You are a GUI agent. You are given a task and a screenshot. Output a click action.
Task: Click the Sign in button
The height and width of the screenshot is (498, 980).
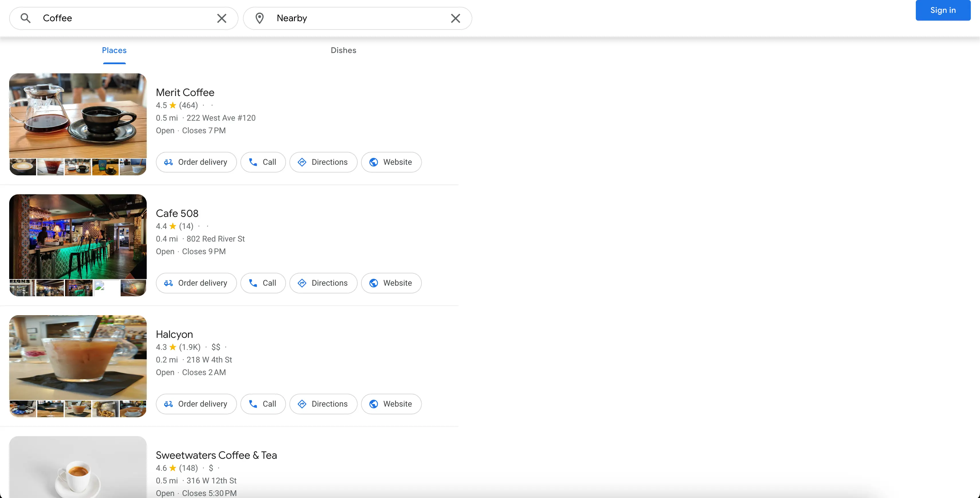pos(943,10)
